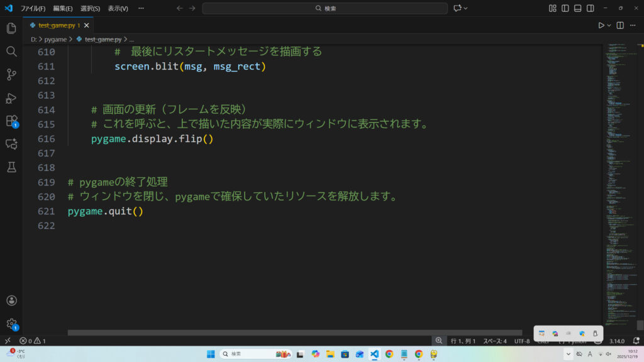Select the test_game.py editor tab
This screenshot has width=644, height=362.
(x=58, y=25)
